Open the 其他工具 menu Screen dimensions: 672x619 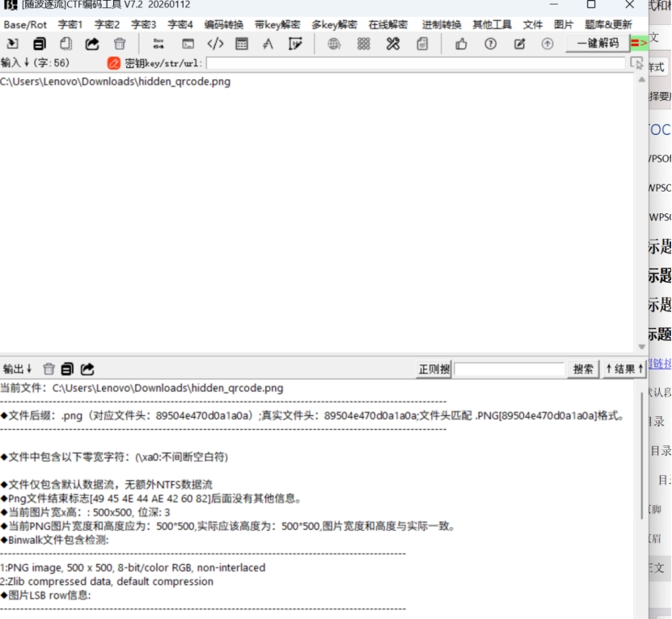(x=492, y=24)
